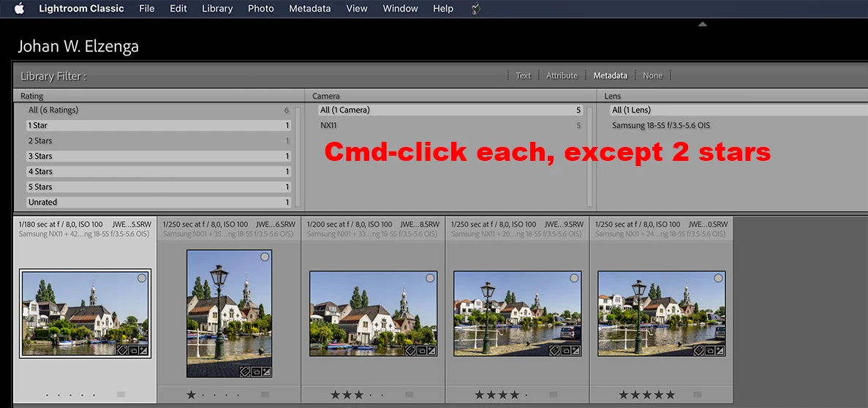Toggle Quick Collection circle on JWE...6.SRW photo

pos(265,257)
